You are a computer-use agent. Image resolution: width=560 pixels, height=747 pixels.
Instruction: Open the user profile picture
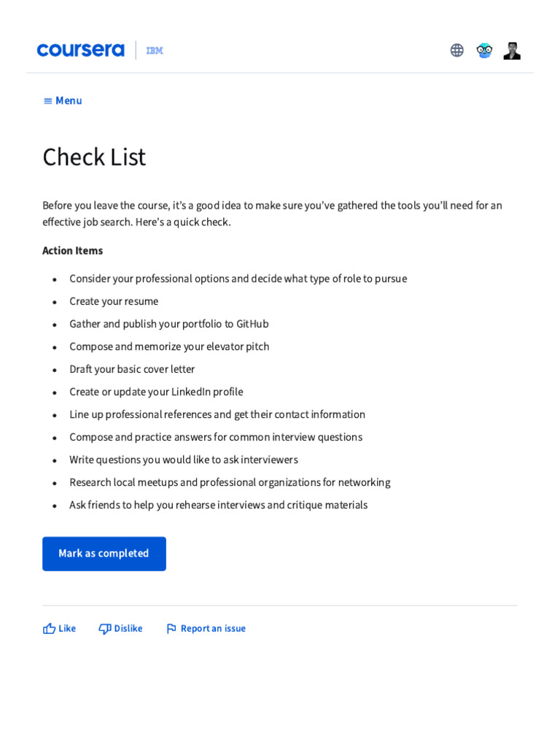click(512, 50)
